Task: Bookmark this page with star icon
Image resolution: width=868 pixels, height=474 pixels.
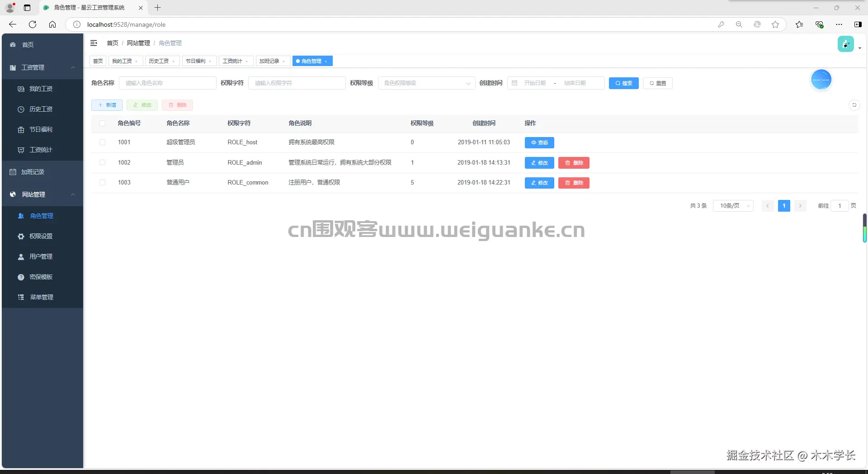Action: click(775, 24)
